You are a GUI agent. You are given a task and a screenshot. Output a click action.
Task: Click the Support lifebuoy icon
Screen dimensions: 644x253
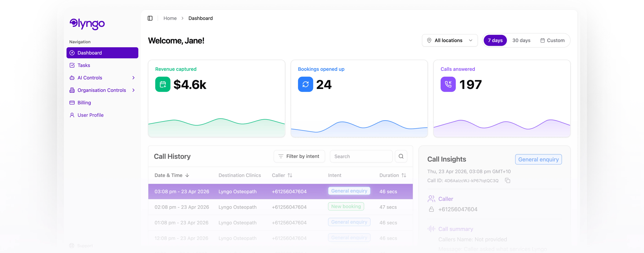[x=72, y=246]
